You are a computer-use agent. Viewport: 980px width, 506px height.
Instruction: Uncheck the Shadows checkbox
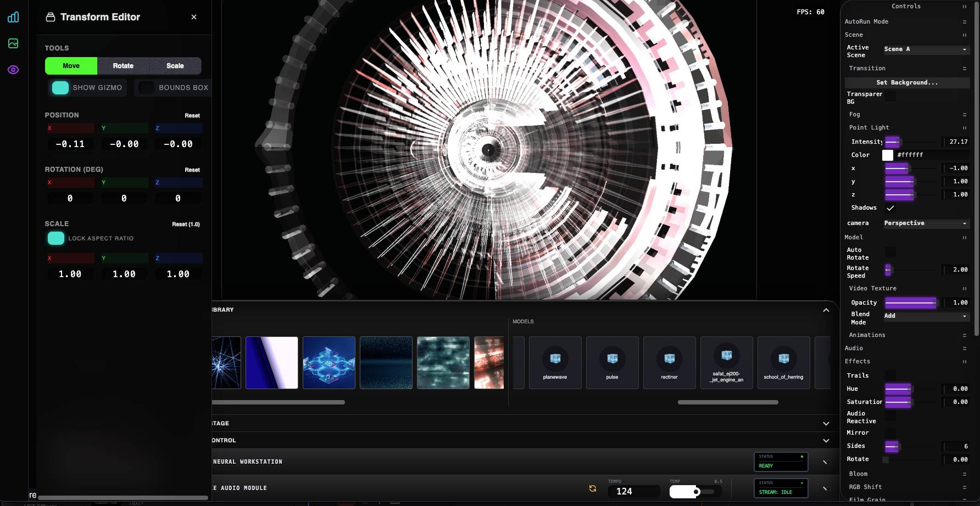[x=890, y=208]
